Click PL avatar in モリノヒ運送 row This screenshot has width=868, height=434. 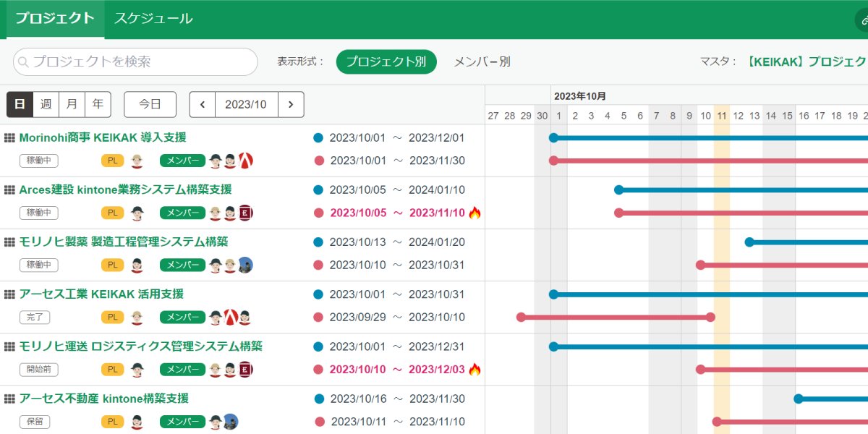137,369
